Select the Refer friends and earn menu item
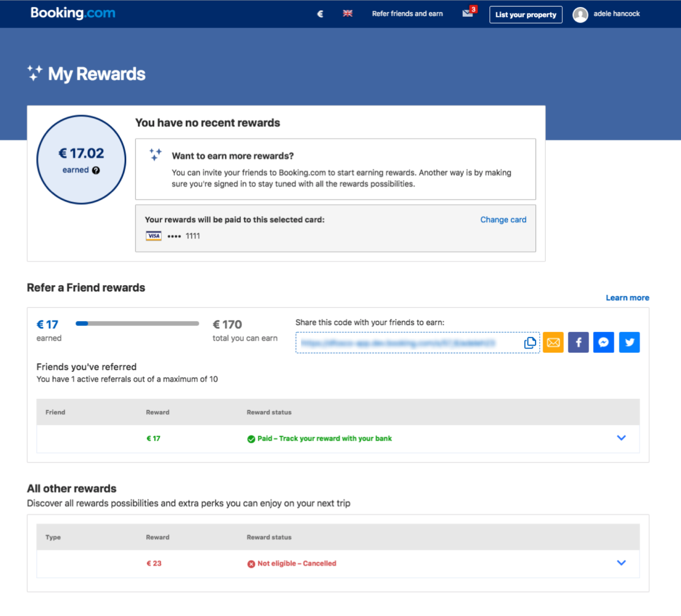This screenshot has height=616, width=681. (x=407, y=14)
